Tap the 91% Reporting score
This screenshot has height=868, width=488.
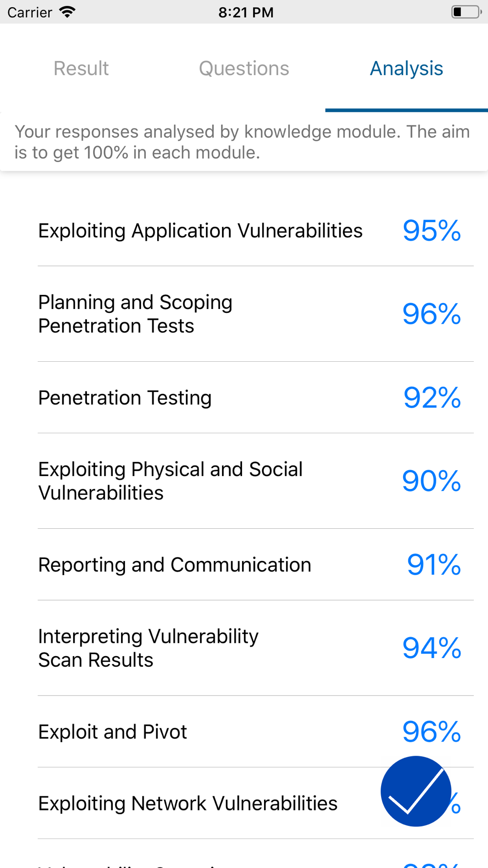(x=434, y=564)
